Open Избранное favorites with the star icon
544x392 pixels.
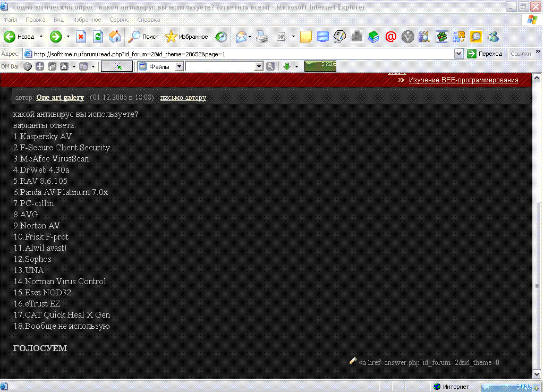point(171,37)
